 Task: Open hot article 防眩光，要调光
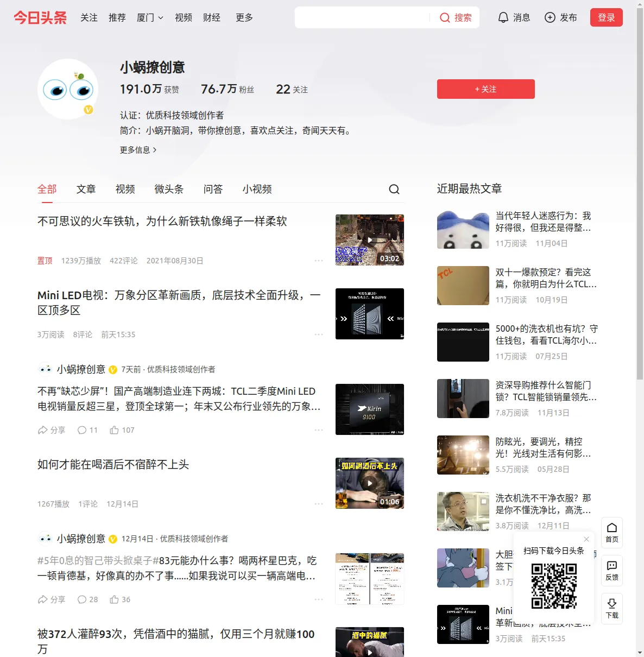click(544, 447)
